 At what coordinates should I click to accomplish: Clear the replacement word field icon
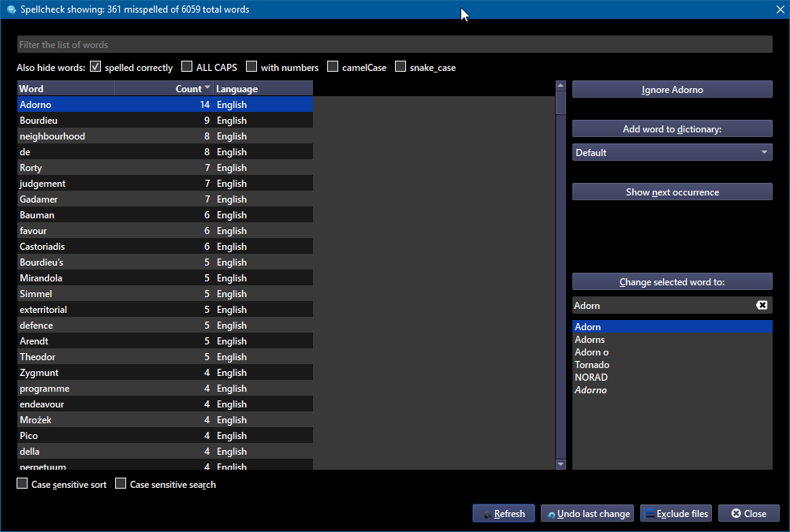click(762, 305)
